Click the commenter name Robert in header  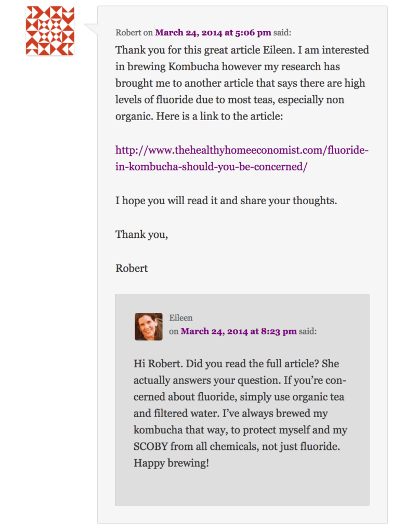coord(128,32)
